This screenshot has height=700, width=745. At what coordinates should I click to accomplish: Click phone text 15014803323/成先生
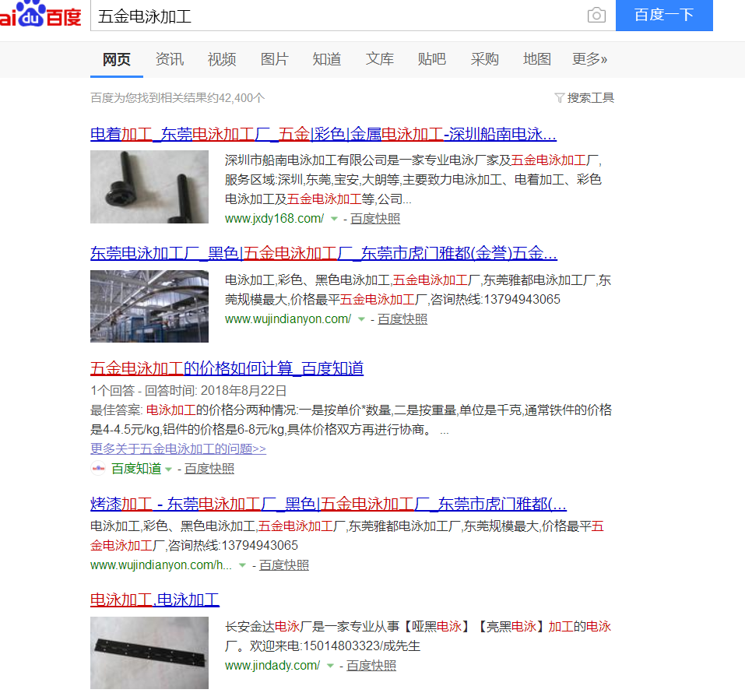[361, 646]
